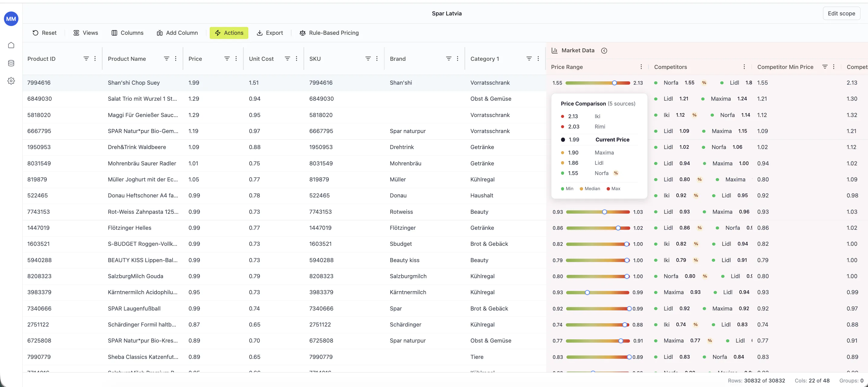The image size is (868, 387).
Task: Click the Current Price row in tooltip
Action: 599,140
